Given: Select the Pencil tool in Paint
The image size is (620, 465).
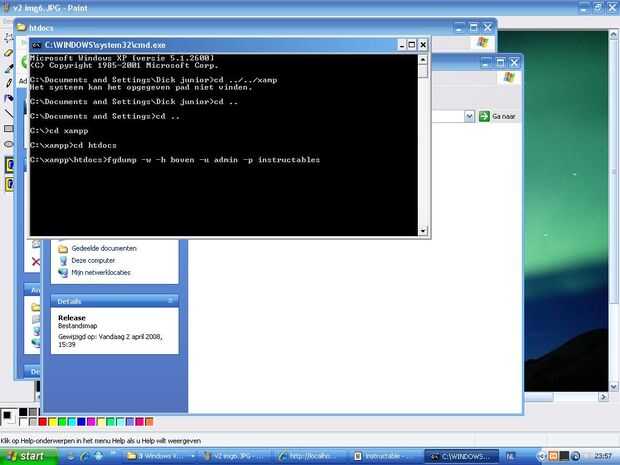Looking at the screenshot, I should click(8, 83).
